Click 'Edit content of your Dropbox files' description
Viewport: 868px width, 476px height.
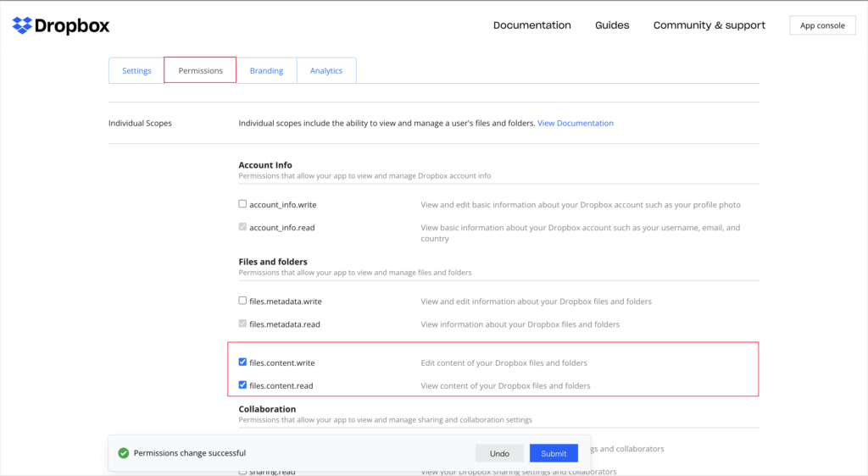point(504,363)
